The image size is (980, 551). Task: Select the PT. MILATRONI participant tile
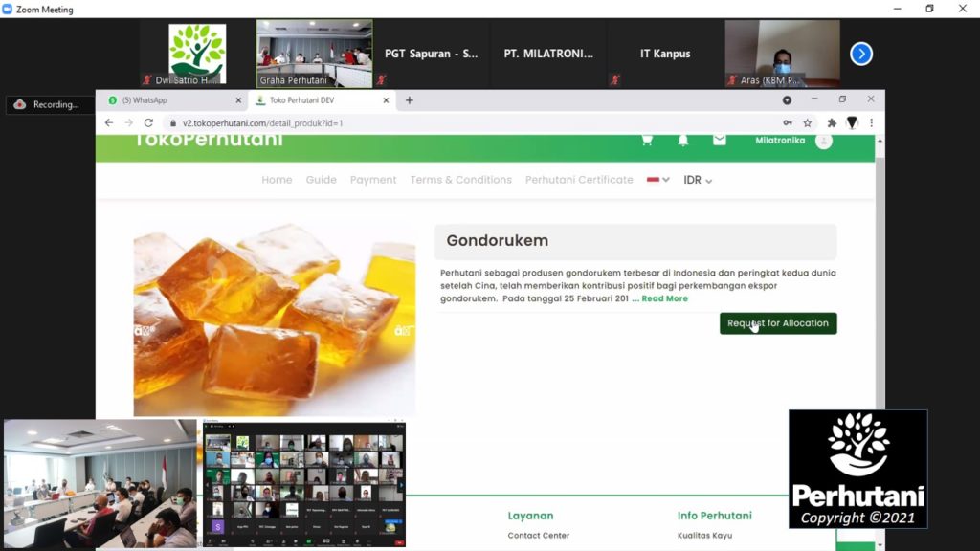pyautogui.click(x=548, y=54)
